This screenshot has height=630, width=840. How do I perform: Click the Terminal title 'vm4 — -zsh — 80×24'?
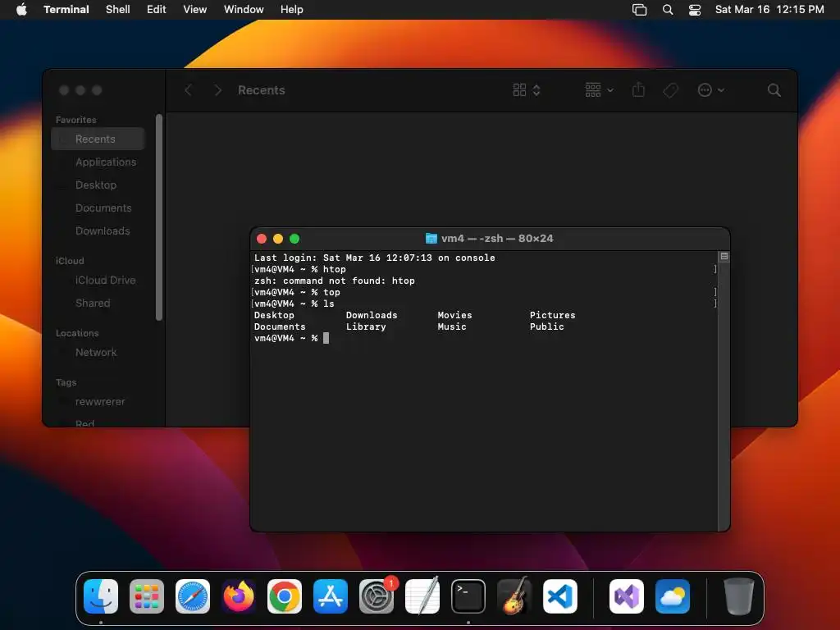pyautogui.click(x=496, y=239)
